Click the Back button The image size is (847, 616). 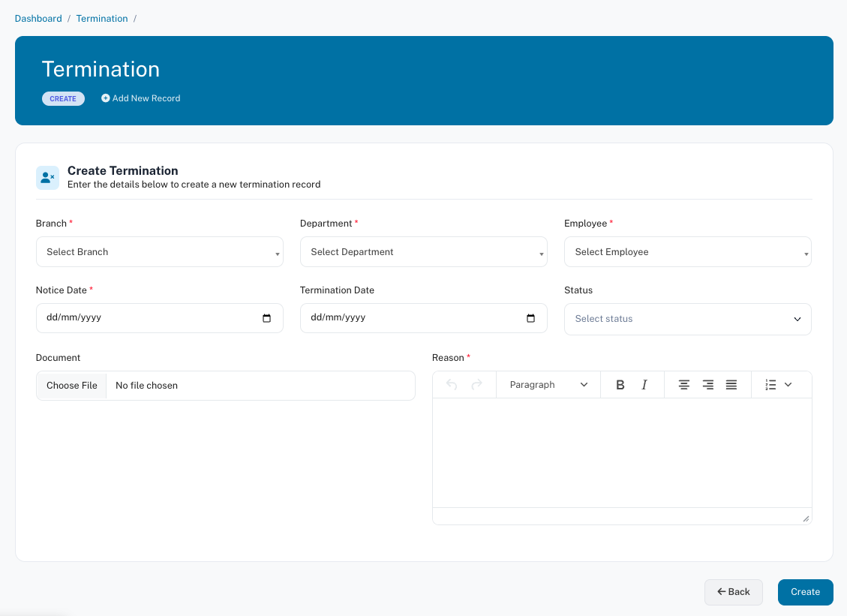(733, 592)
